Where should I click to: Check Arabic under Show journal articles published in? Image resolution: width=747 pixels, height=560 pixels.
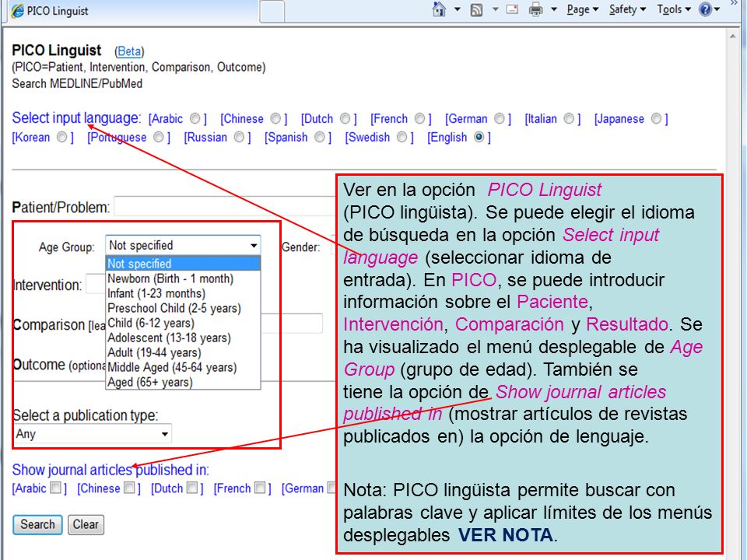tap(56, 488)
